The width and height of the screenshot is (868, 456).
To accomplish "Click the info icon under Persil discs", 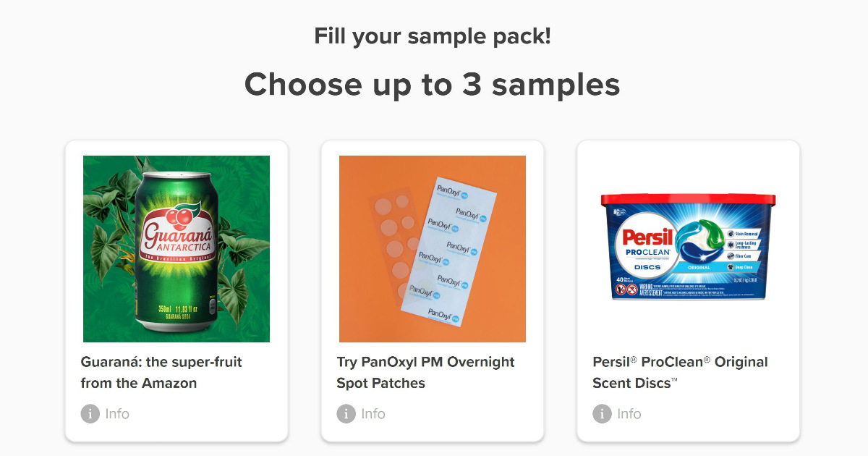I will point(602,414).
